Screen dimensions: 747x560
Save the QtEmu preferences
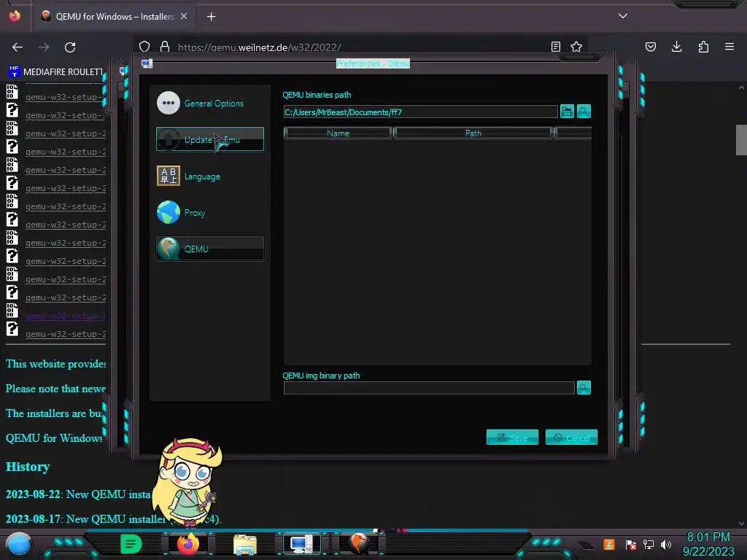click(x=512, y=437)
